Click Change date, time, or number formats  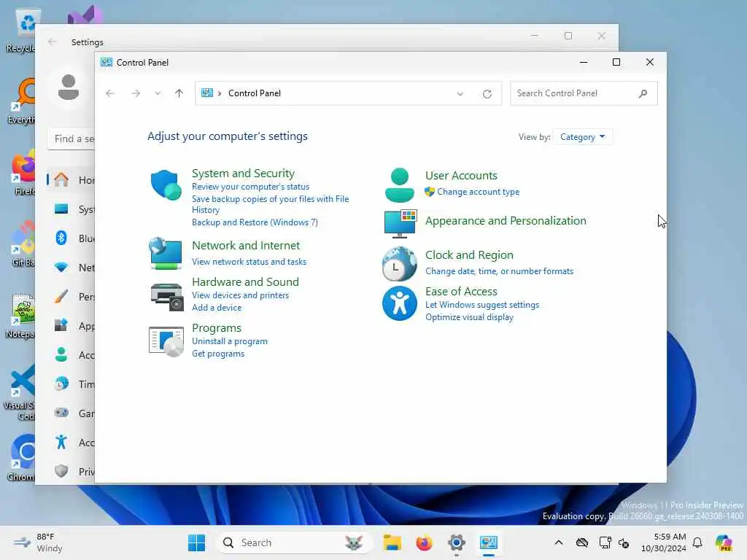pos(499,271)
